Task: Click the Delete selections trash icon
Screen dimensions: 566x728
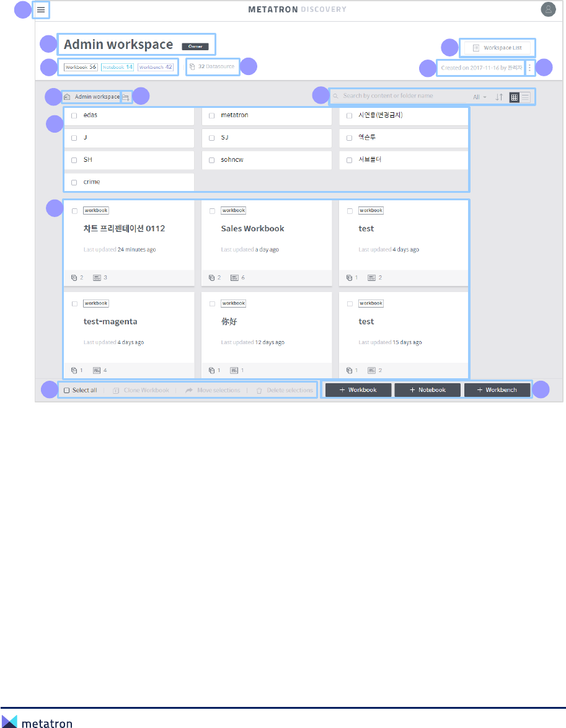Action: [259, 391]
